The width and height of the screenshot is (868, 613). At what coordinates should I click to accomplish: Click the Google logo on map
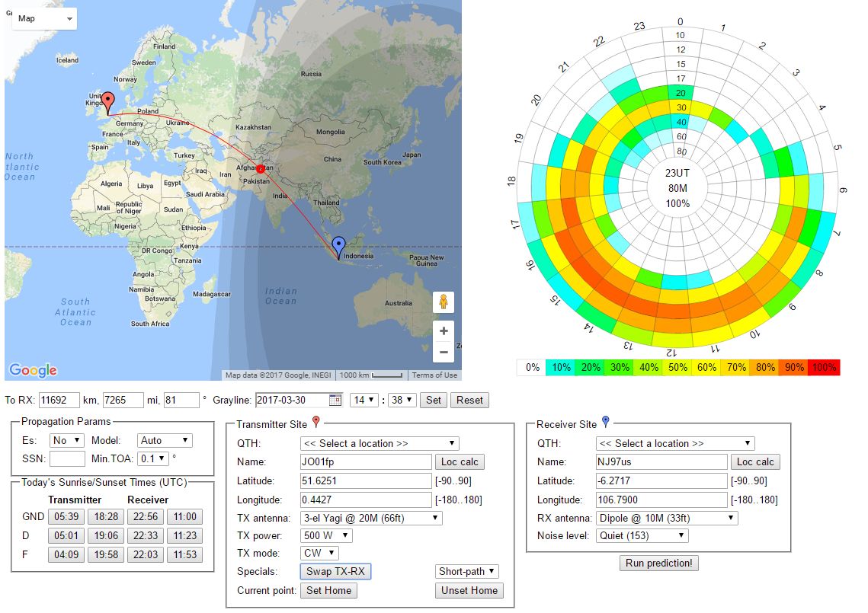pos(34,370)
